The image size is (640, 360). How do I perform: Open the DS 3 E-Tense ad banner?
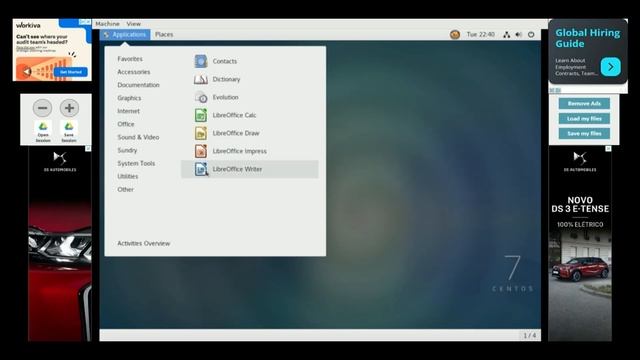580,244
